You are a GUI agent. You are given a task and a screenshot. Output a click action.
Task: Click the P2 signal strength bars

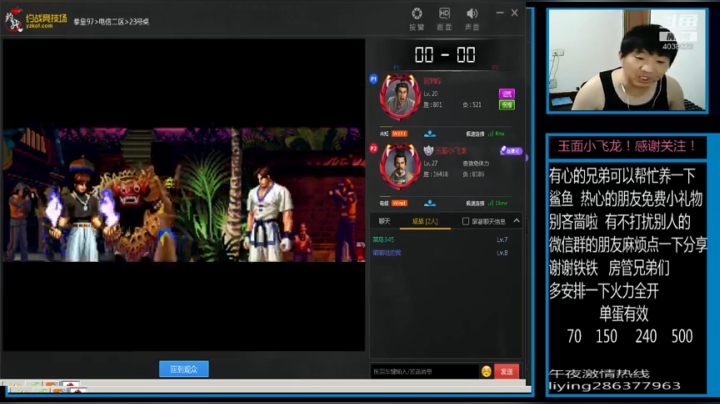click(x=490, y=203)
